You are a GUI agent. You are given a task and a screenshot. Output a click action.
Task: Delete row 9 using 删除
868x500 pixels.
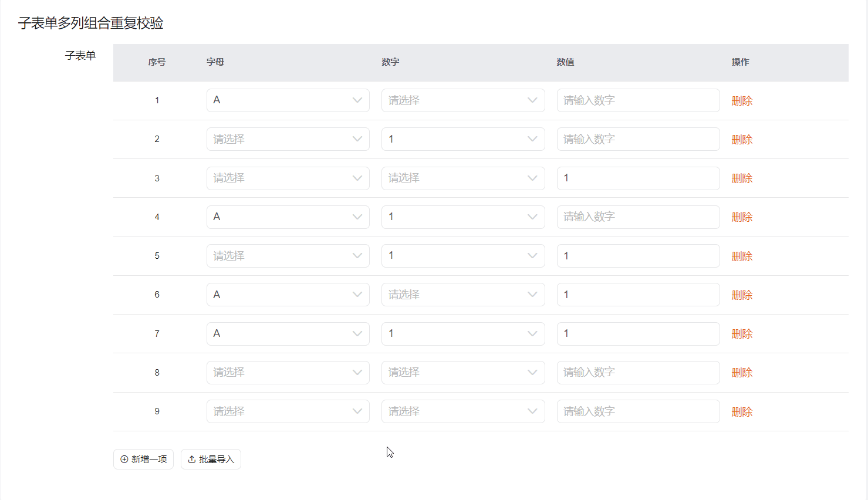742,412
